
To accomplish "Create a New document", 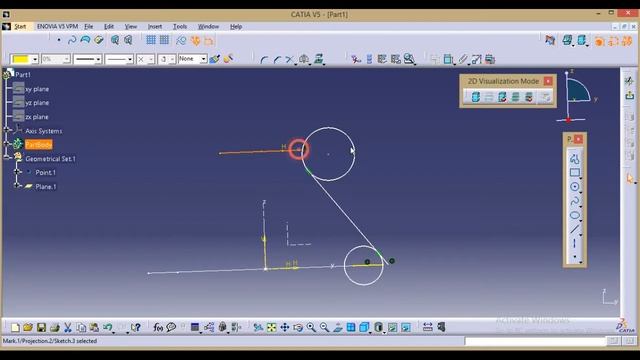I will click(15, 327).
